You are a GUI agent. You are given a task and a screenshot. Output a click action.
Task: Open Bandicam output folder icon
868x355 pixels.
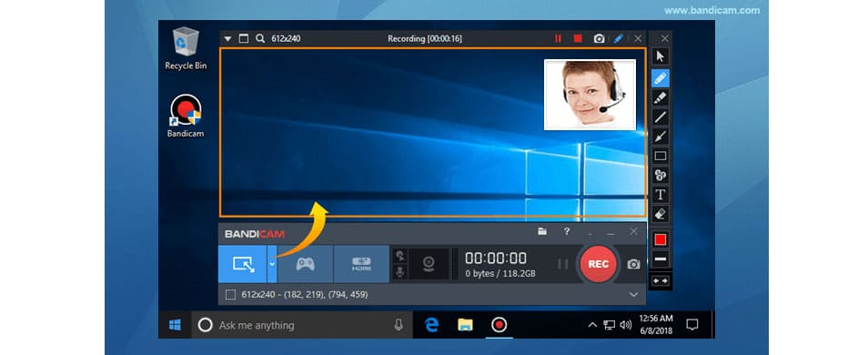pos(542,231)
